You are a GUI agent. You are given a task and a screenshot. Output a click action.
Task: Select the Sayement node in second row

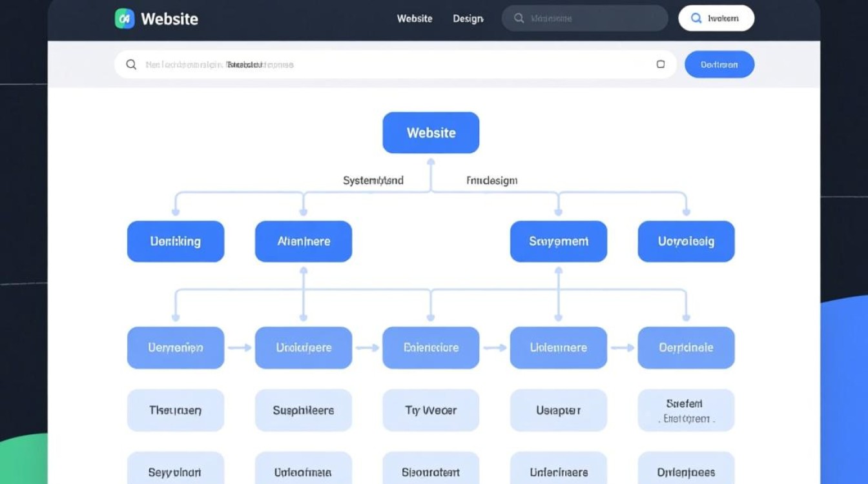coord(558,241)
